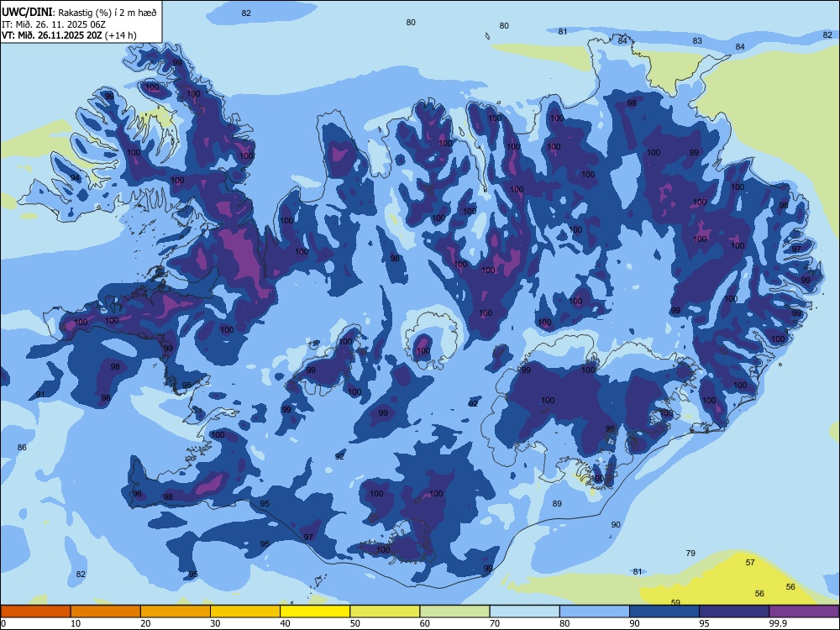Pick the 70–80 lightest blue legend swatch
The width and height of the screenshot is (840, 630).
point(524,612)
